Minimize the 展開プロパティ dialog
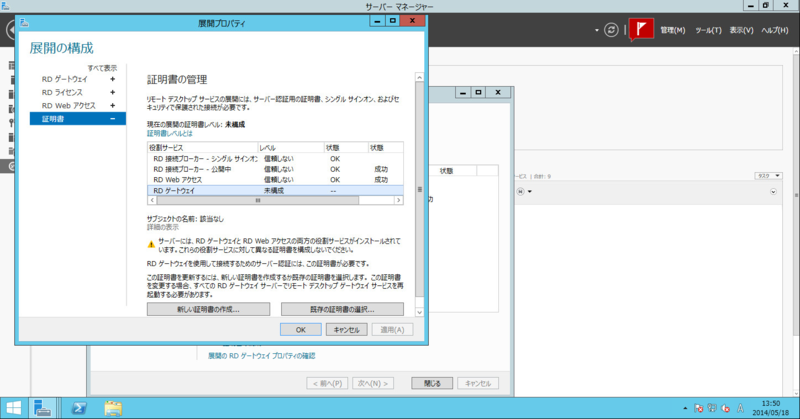The image size is (800, 419). click(x=377, y=20)
